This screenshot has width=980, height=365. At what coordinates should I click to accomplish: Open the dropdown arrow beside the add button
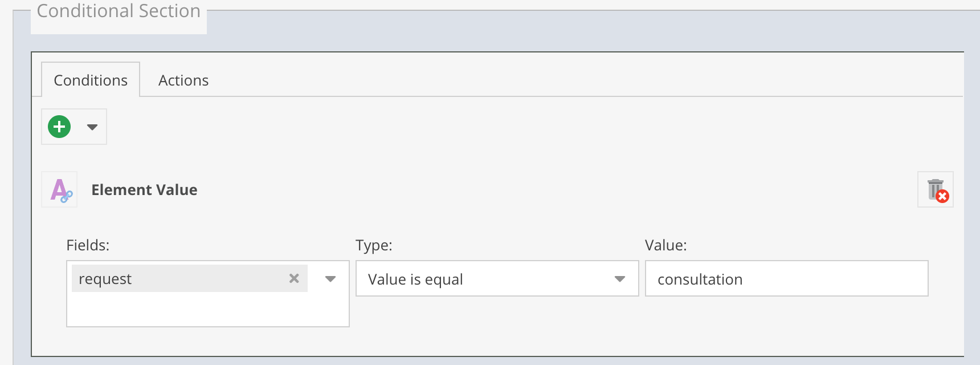(x=92, y=127)
